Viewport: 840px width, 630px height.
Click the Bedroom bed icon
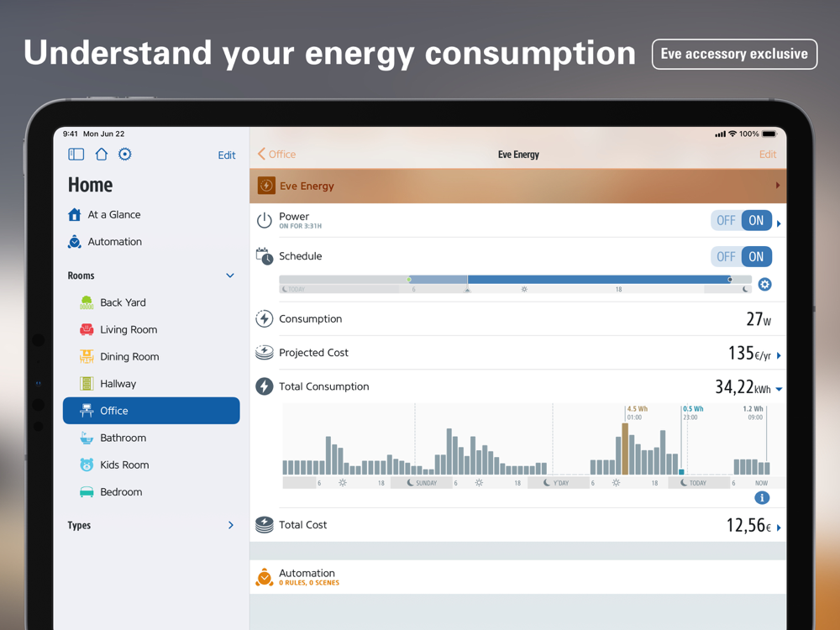[x=87, y=491]
